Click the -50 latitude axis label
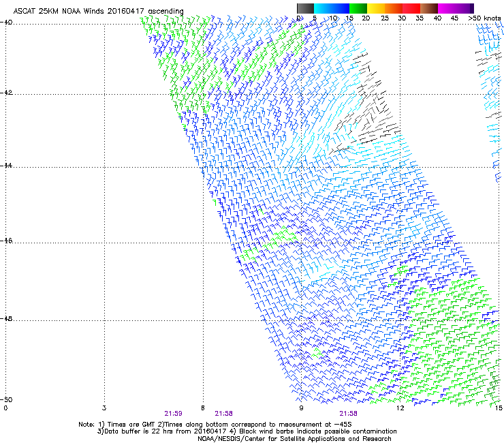Image resolution: width=504 pixels, height=443 pixels. click(6, 399)
